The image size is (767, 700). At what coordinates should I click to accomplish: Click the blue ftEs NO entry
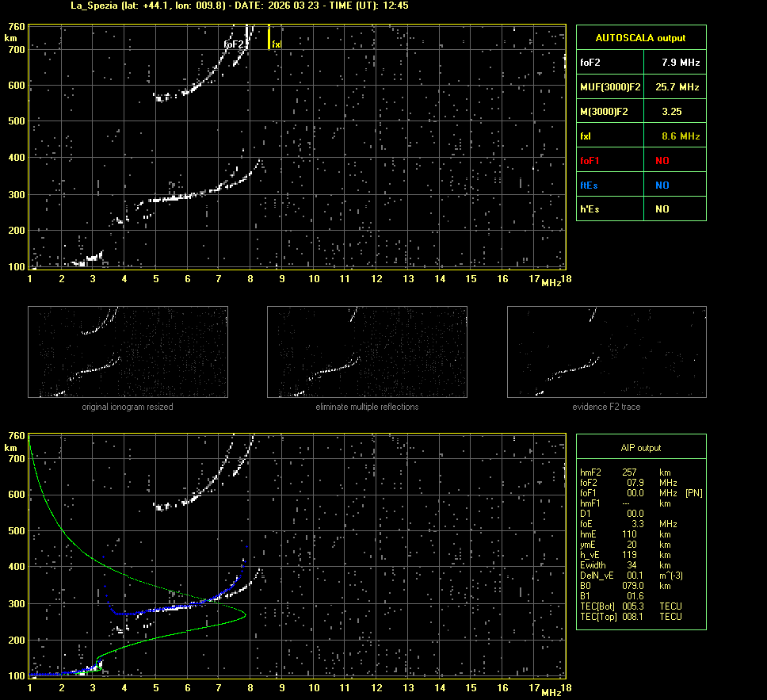[662, 186]
